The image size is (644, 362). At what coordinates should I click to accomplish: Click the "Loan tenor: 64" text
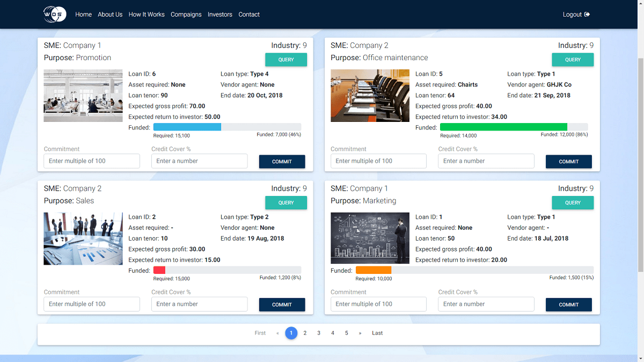click(435, 95)
